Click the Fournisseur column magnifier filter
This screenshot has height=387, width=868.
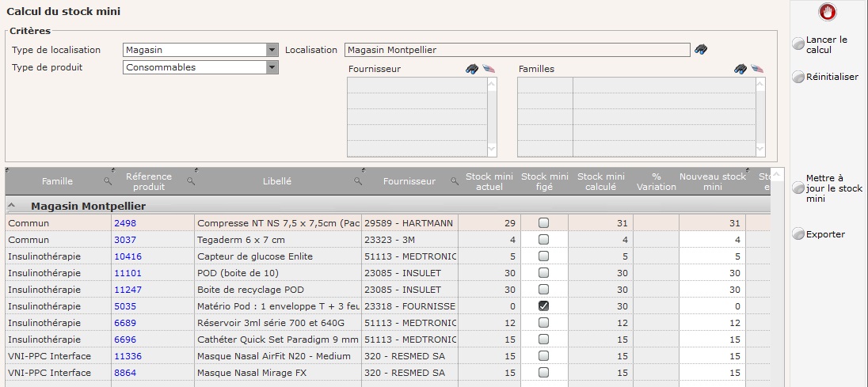tap(455, 181)
